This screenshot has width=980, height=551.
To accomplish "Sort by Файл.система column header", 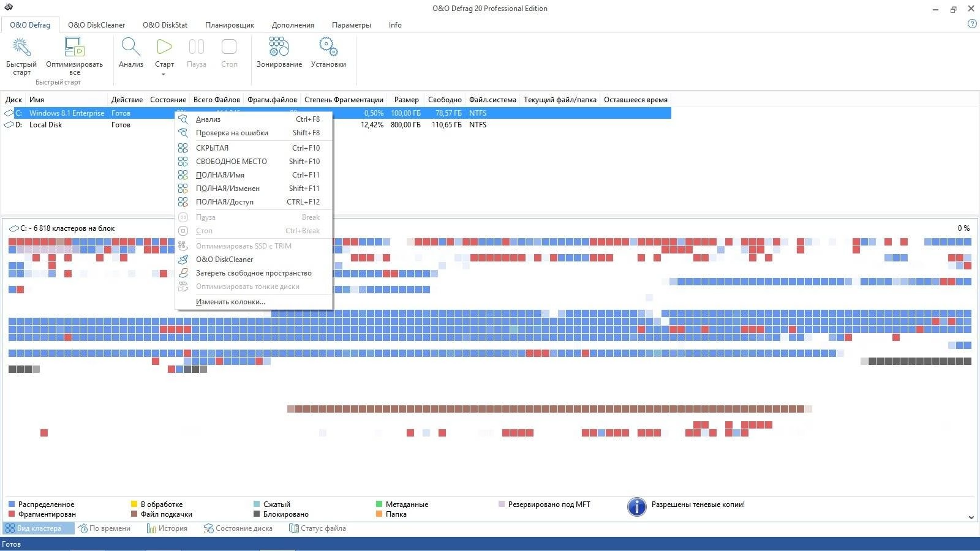I will pos(492,100).
